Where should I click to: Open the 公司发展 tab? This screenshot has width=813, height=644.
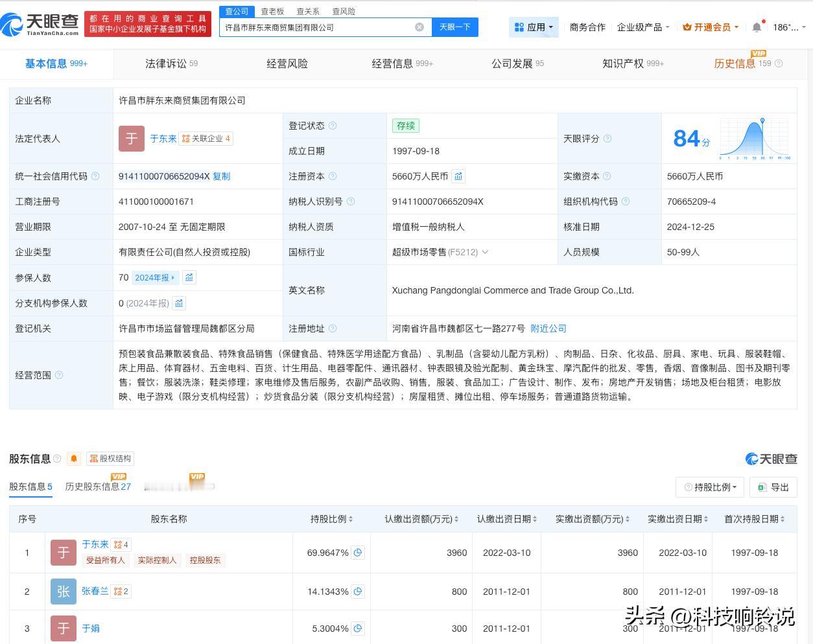pos(517,63)
